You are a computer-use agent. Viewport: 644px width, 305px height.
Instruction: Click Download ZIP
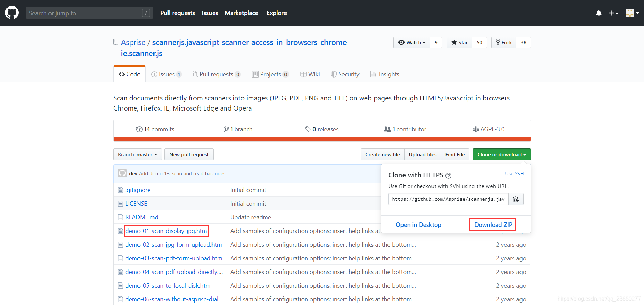tap(493, 225)
